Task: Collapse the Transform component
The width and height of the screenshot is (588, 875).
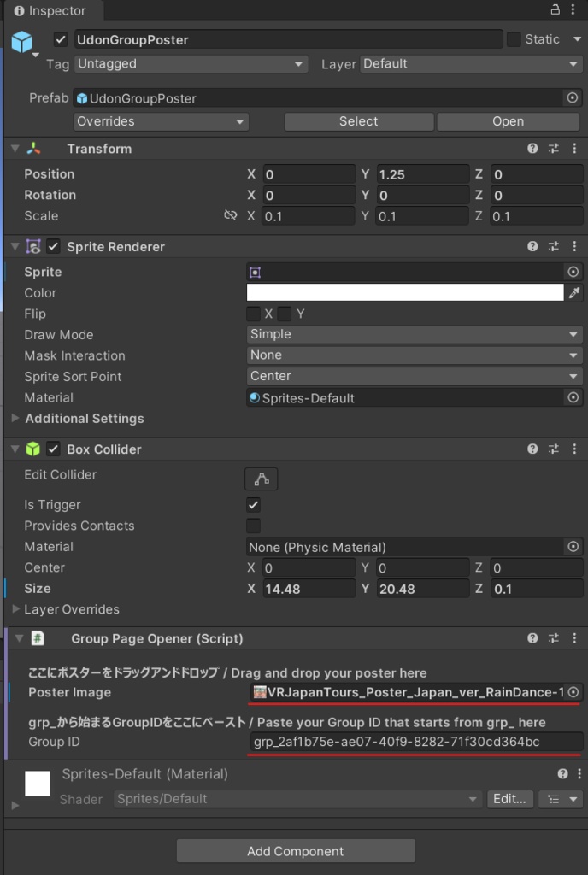Action: [15, 149]
